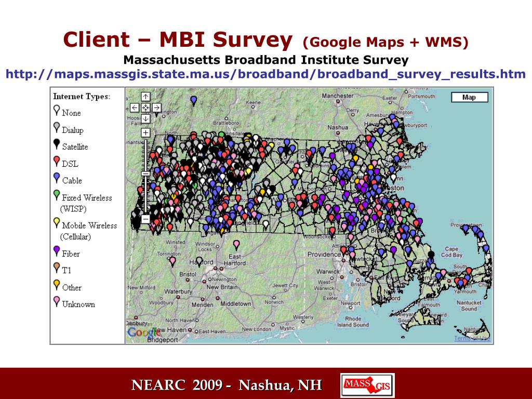Viewport: 532px width, 399px height.
Task: Pan the map left with the arrow
Action: (135, 108)
